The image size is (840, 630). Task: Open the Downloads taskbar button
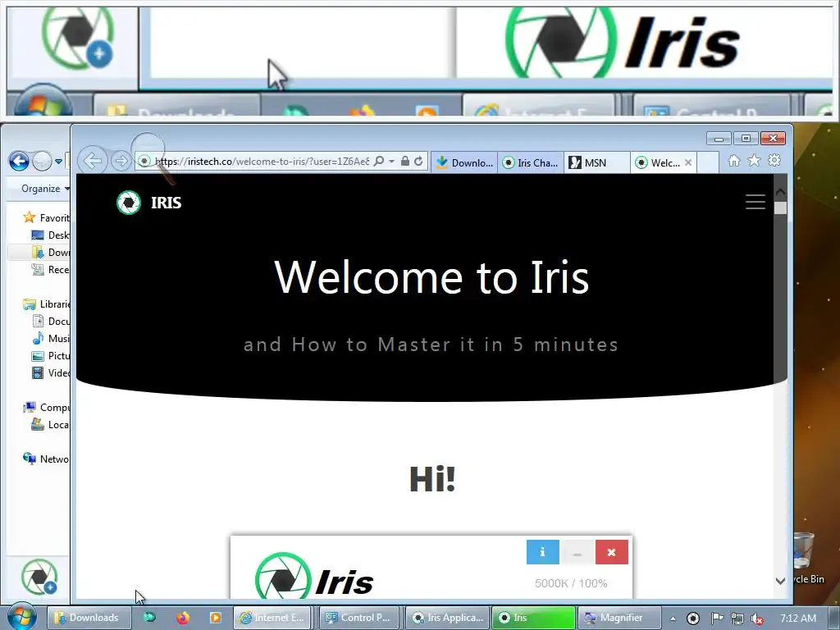click(x=89, y=618)
